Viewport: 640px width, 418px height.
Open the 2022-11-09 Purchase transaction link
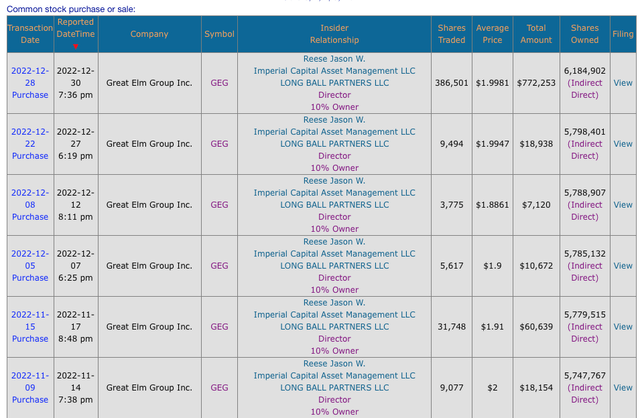(30, 387)
